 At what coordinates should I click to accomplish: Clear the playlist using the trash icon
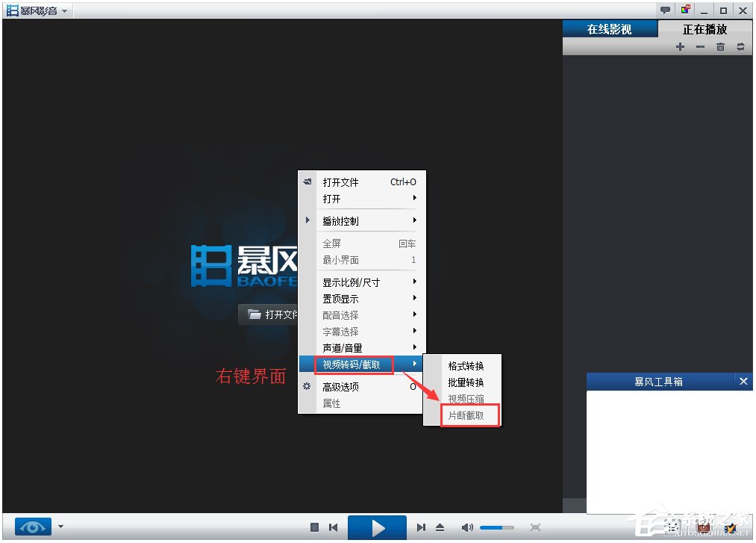coord(720,47)
